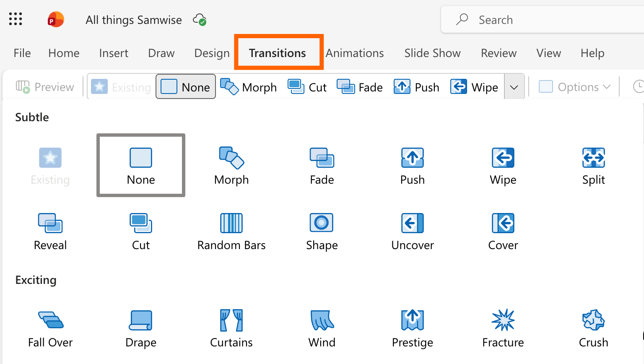This screenshot has width=644, height=364.
Task: Choose the Reveal transition
Action: click(x=50, y=231)
